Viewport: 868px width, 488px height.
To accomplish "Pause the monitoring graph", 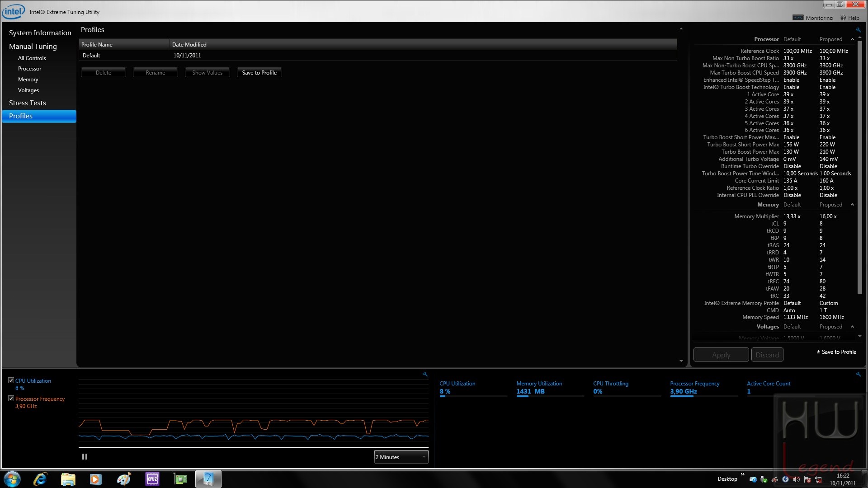I will coord(85,457).
